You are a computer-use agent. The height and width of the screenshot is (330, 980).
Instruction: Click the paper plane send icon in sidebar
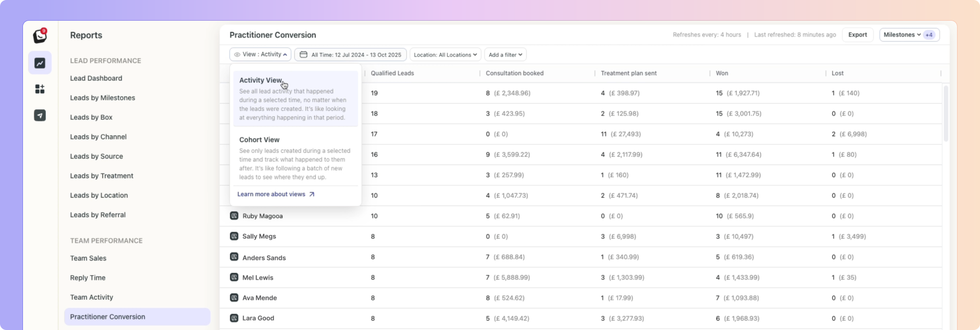(x=40, y=115)
